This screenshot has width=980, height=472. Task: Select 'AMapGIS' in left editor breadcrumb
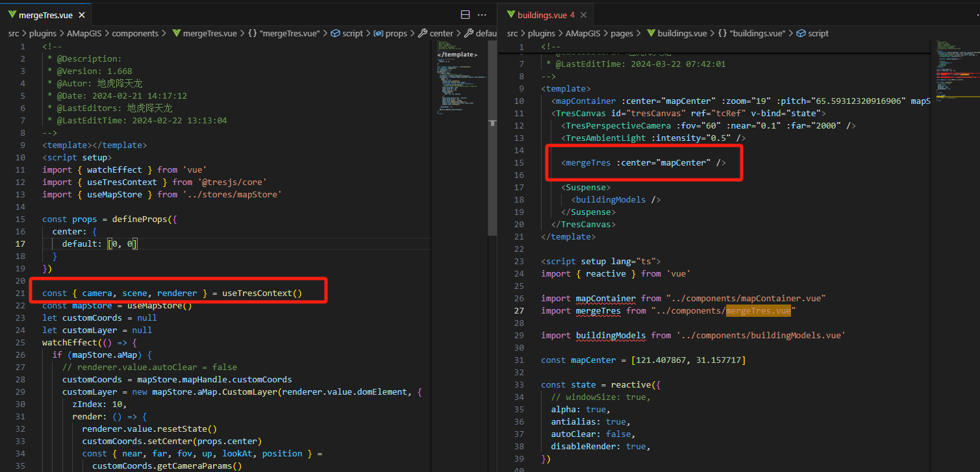pos(82,33)
